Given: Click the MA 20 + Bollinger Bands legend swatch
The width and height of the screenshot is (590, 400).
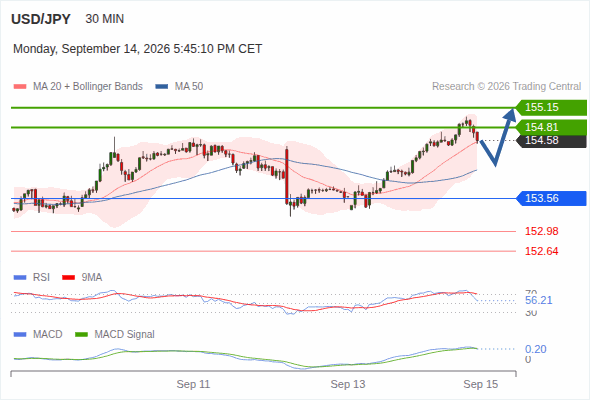Looking at the screenshot, I should 20,87.
